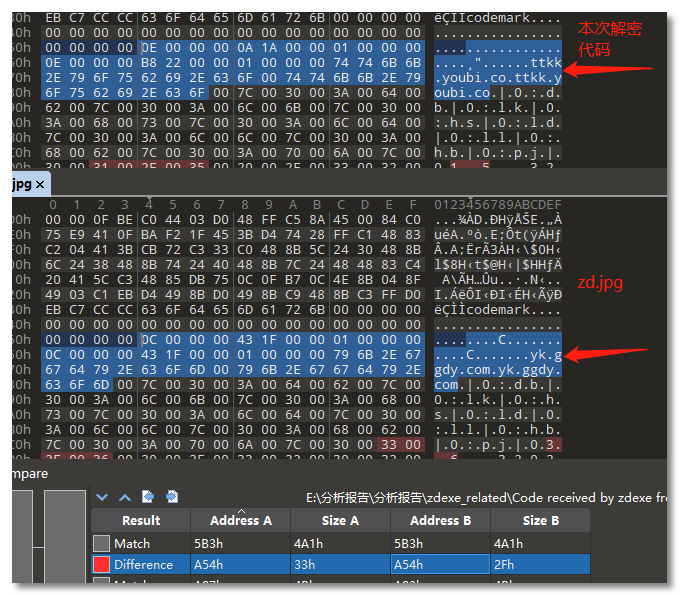Image resolution: width=680 pixels, height=596 pixels.
Task: Click the red Difference color swatch
Action: point(101,565)
